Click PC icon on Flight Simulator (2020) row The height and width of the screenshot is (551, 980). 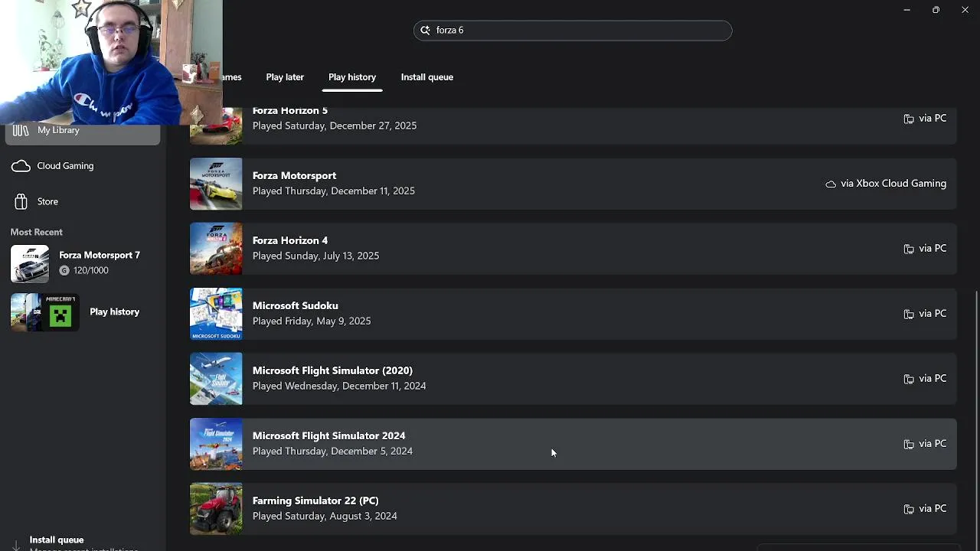click(x=909, y=379)
